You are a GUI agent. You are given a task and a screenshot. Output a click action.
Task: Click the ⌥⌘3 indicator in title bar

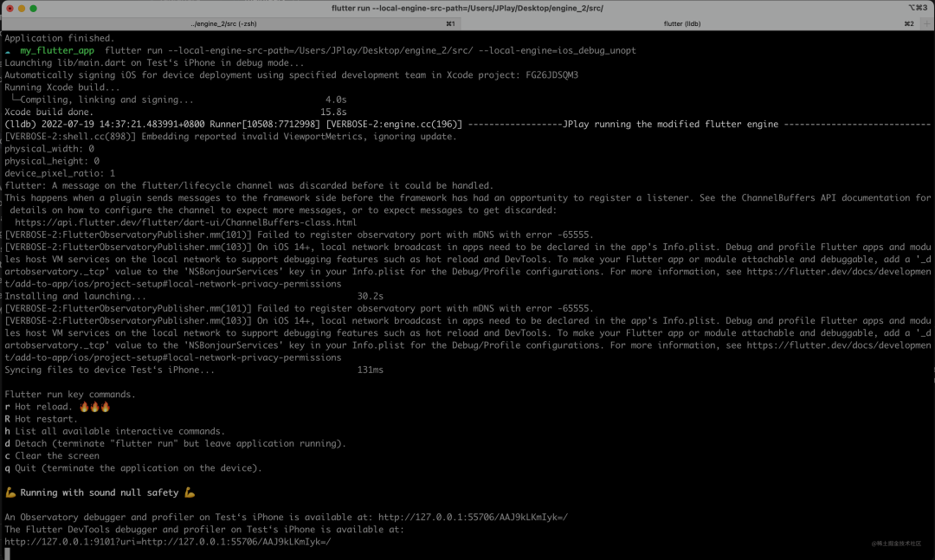918,8
